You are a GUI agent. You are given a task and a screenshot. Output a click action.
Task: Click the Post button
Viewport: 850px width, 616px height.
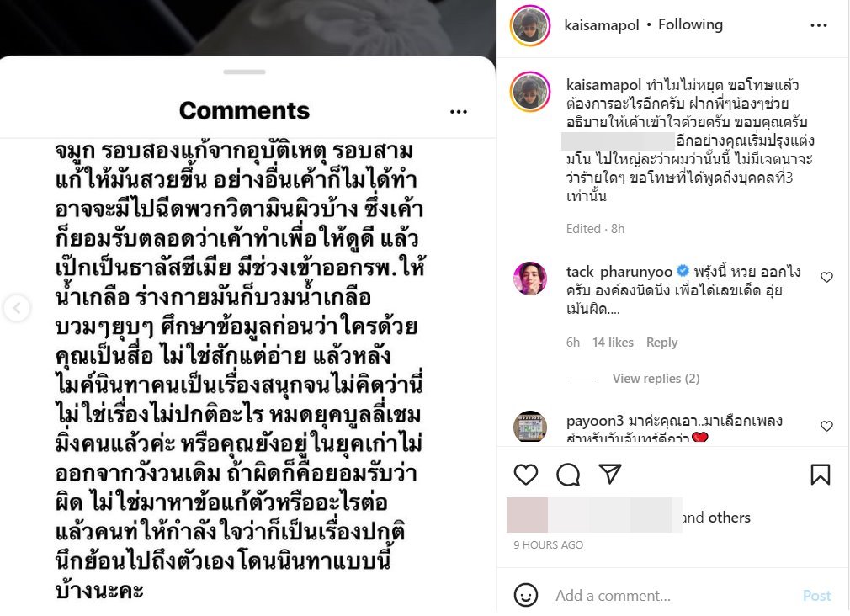(x=816, y=596)
